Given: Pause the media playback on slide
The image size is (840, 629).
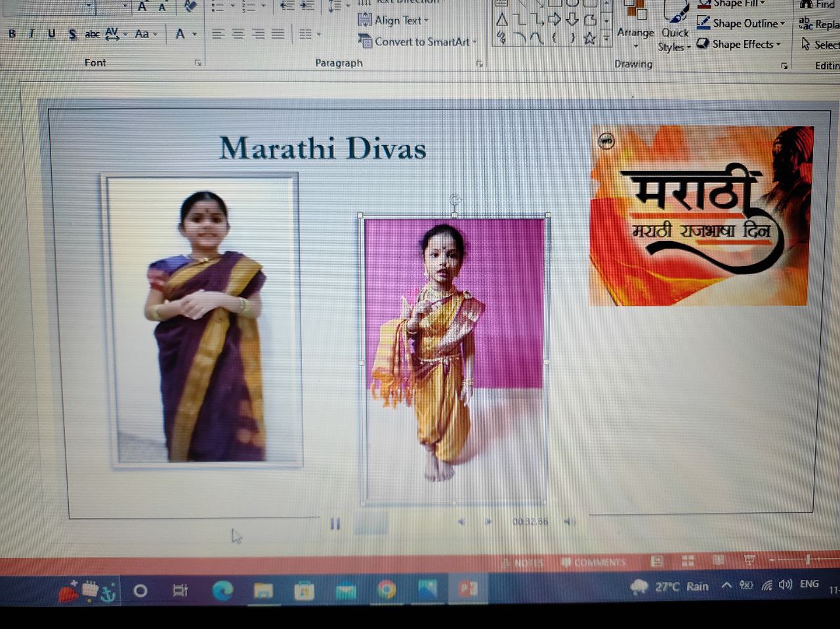Looking at the screenshot, I should [335, 523].
